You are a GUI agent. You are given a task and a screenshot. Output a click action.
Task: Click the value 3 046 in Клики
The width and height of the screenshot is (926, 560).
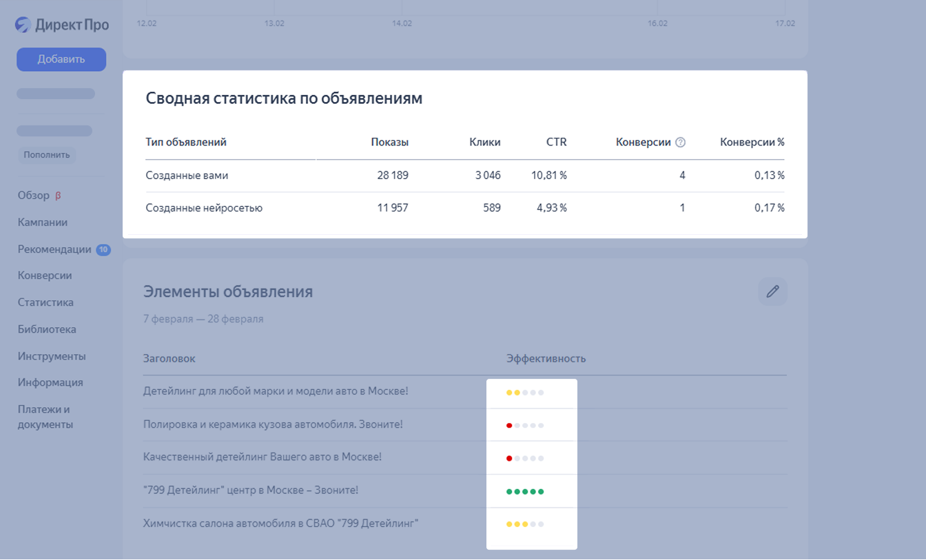[x=488, y=176]
